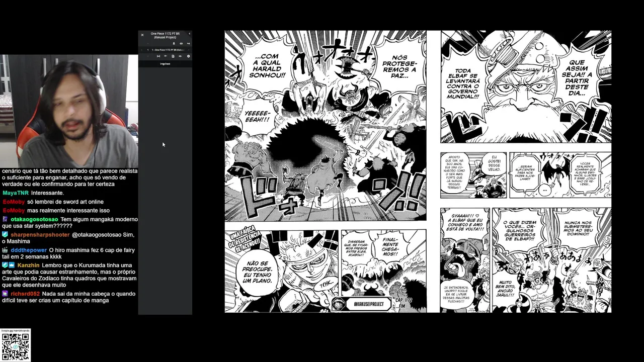Go to the next chapter arrow

189,50
